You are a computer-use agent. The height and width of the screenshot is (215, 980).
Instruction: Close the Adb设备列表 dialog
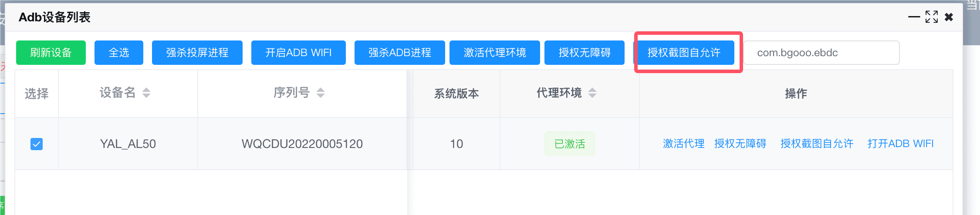(x=949, y=17)
